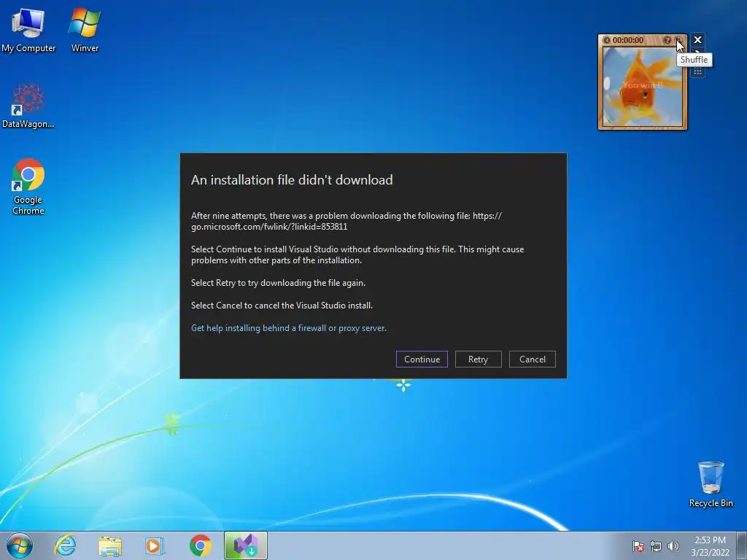
Task: Click the dialog heading about installation file
Action: pos(292,180)
